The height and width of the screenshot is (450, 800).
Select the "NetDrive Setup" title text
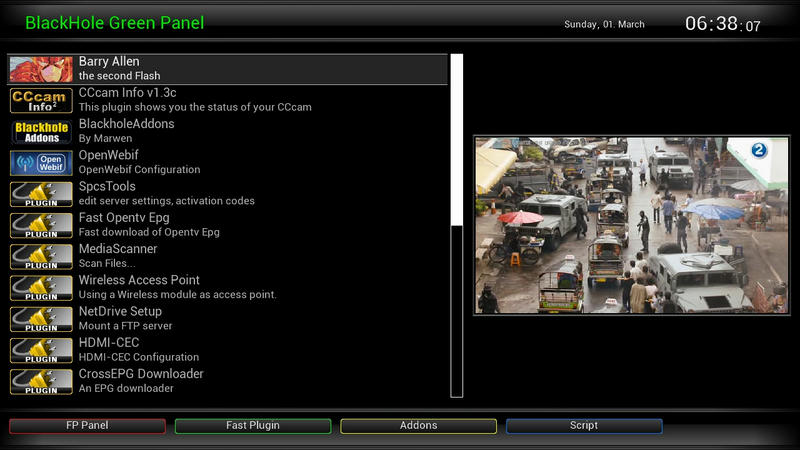(120, 311)
